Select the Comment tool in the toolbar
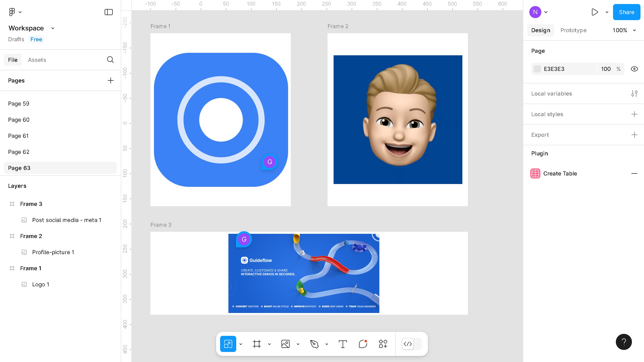 pos(363,344)
